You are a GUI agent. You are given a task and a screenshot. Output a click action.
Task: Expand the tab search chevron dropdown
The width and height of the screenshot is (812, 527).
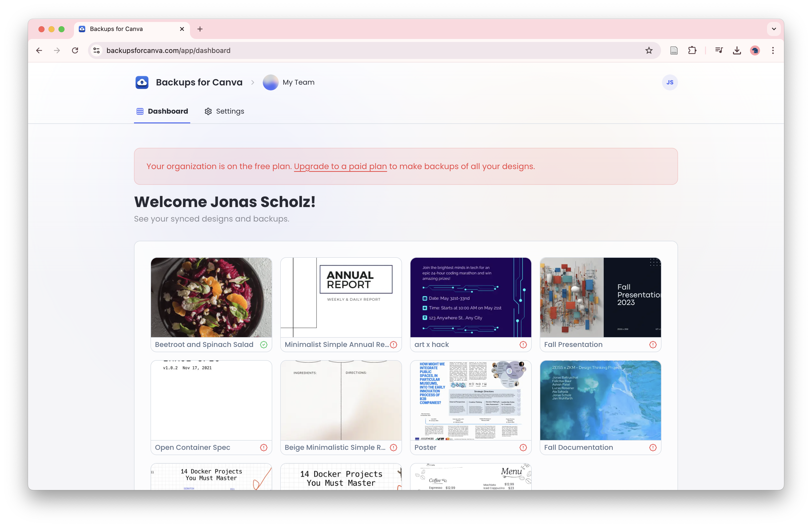click(774, 29)
